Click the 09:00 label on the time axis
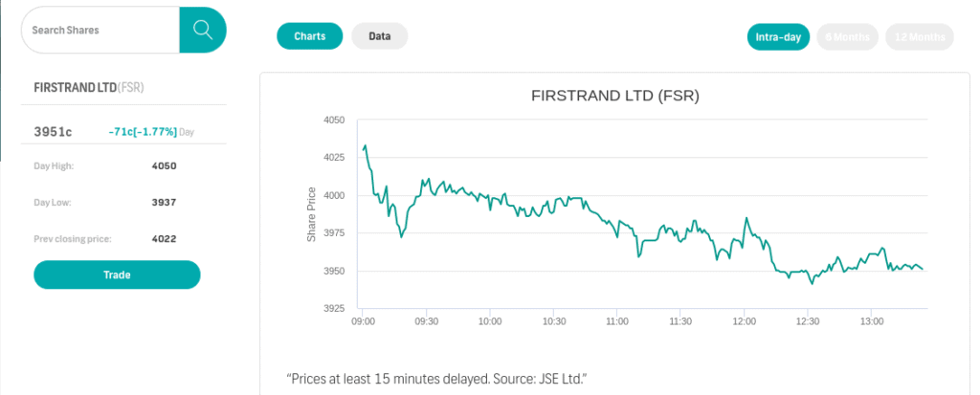 click(x=363, y=321)
